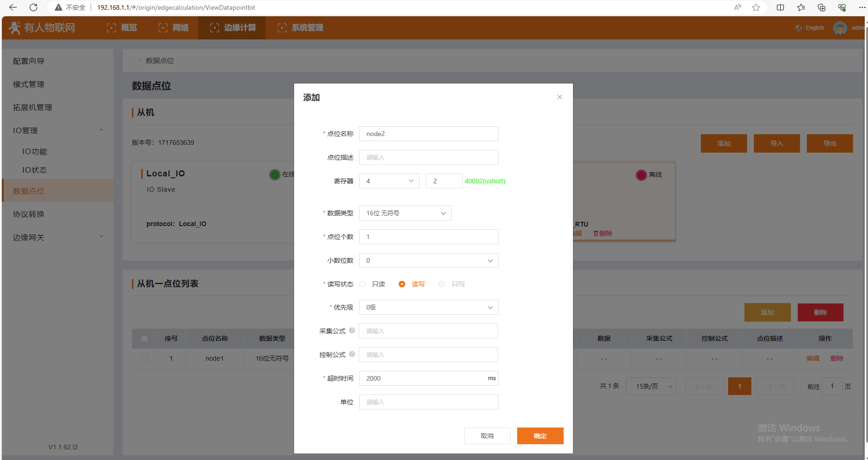Click the English language globe icon
868x460 pixels.
click(x=799, y=28)
